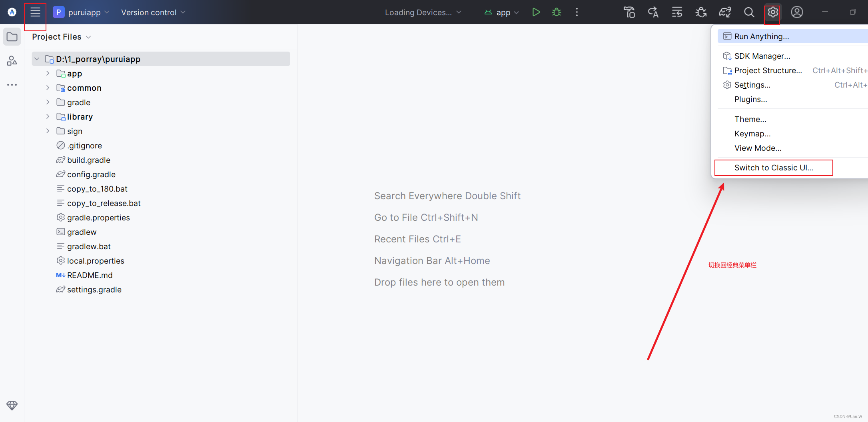Select README.md in the project tree
The image size is (868, 422).
click(89, 275)
